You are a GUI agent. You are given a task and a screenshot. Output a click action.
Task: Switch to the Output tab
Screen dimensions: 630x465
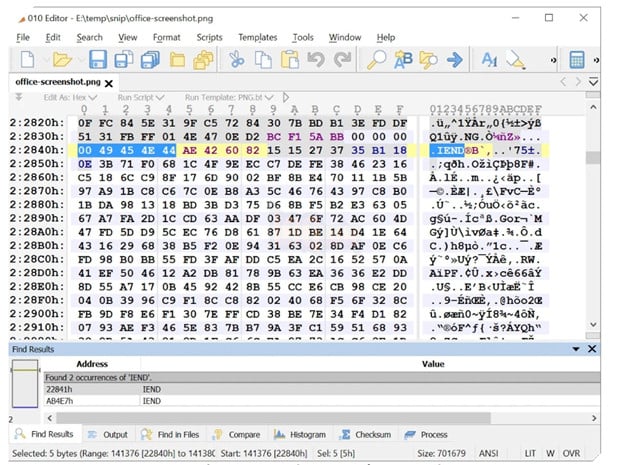108,434
